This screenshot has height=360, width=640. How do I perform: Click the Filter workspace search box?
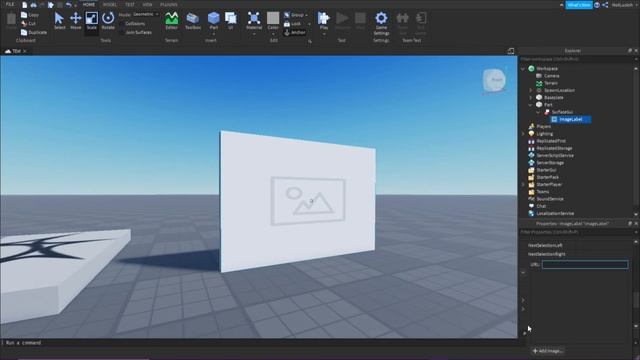pos(576,59)
